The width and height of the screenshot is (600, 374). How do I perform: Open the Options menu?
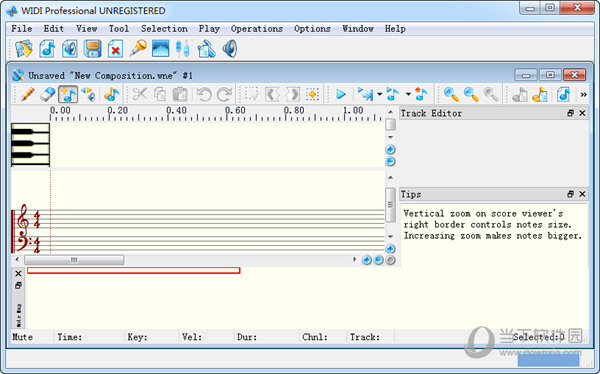click(312, 29)
